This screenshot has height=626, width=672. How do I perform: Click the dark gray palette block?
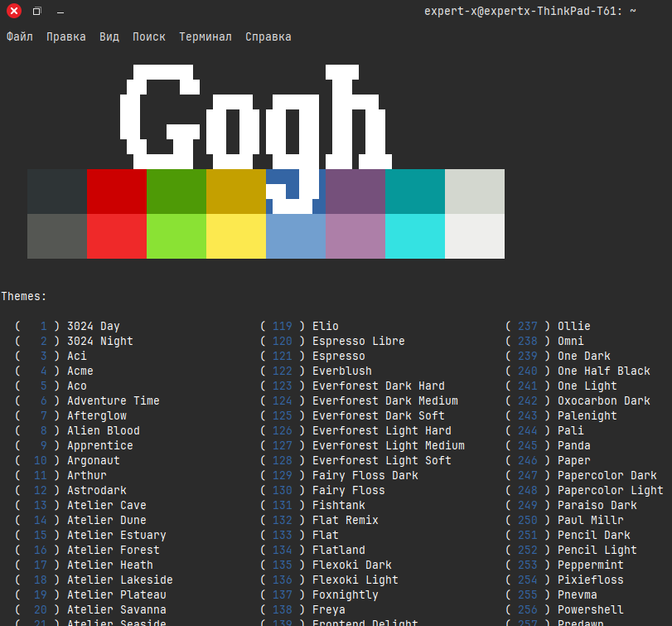click(x=57, y=236)
